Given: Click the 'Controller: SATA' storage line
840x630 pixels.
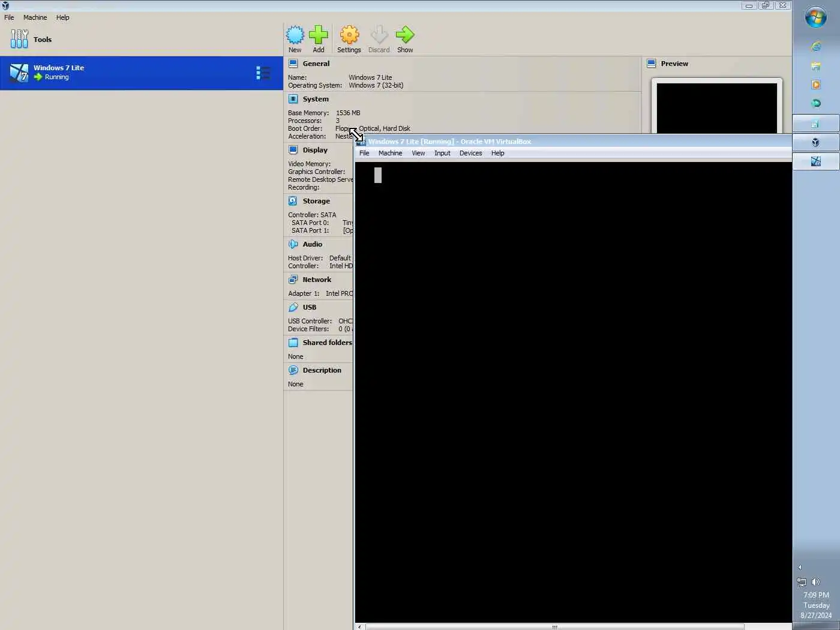Looking at the screenshot, I should click(312, 215).
